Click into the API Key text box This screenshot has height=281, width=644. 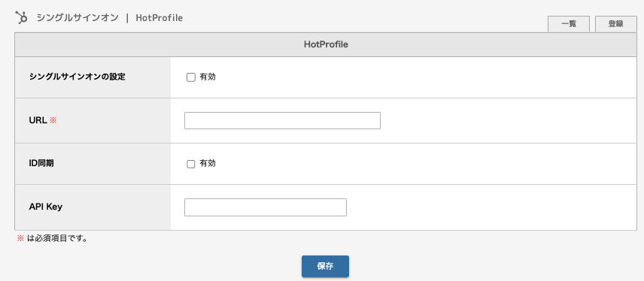click(266, 207)
